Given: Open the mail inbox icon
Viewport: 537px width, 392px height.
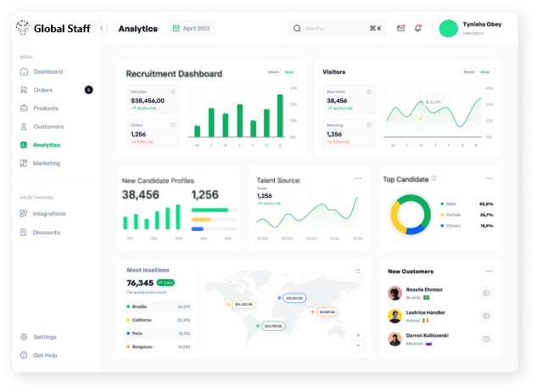Looking at the screenshot, I should click(400, 28).
